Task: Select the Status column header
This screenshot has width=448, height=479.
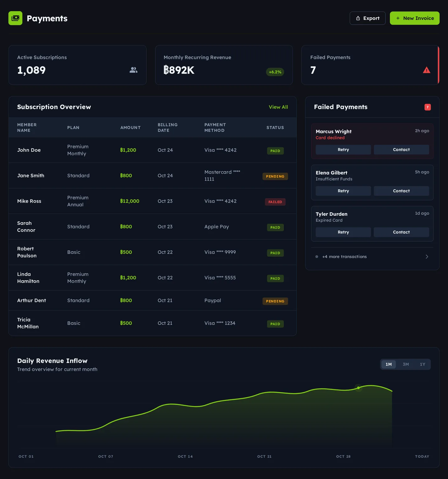Action: tap(275, 127)
